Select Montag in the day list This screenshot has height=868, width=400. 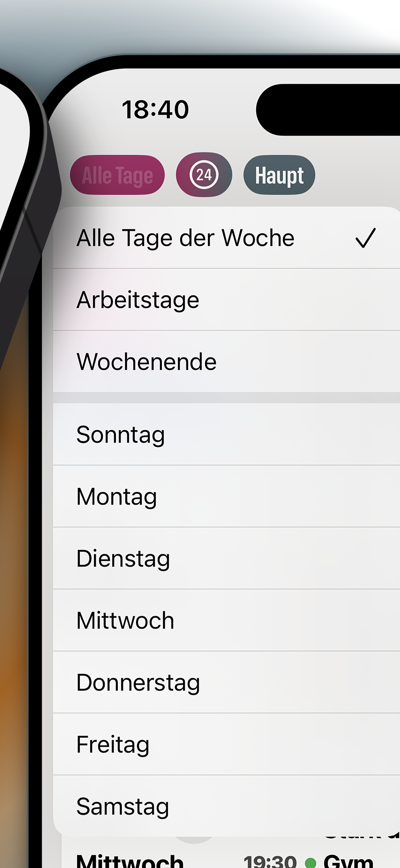(x=226, y=496)
